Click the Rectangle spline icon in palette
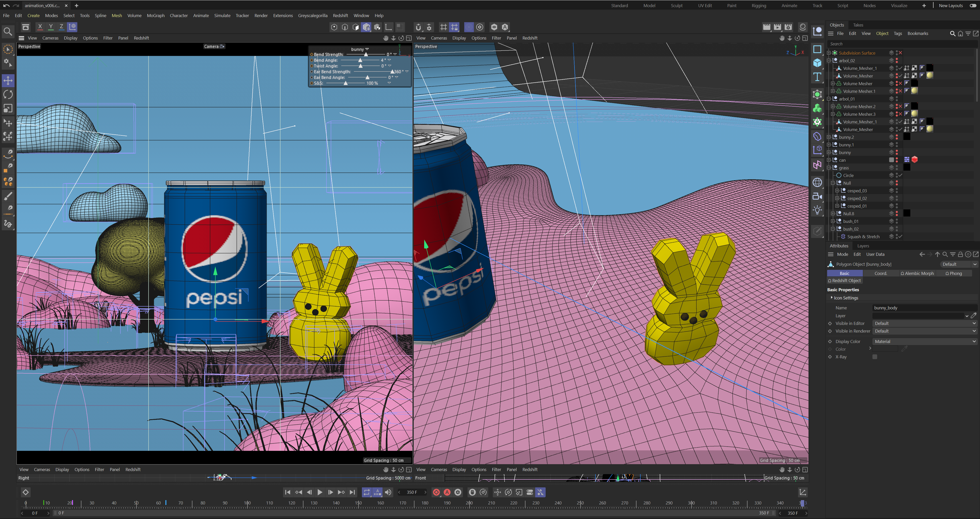 [x=817, y=49]
